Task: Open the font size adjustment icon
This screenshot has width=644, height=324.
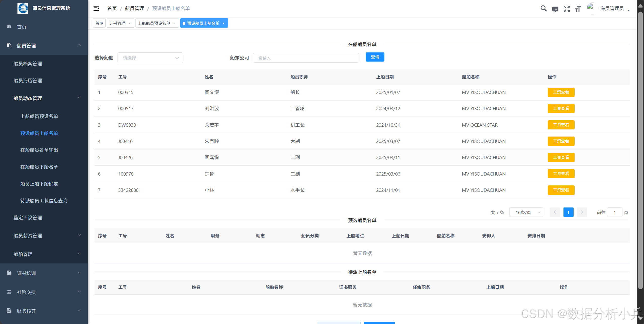Action: pyautogui.click(x=578, y=9)
